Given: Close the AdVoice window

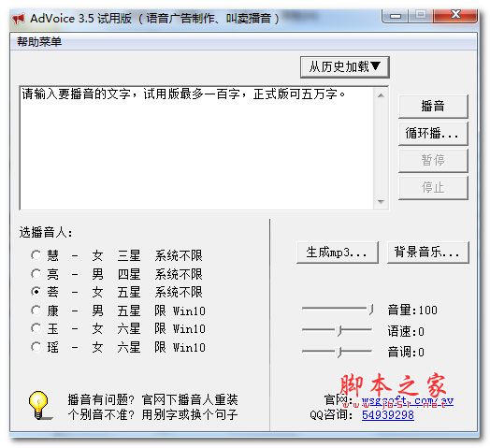Looking at the screenshot, I should click(x=455, y=15).
